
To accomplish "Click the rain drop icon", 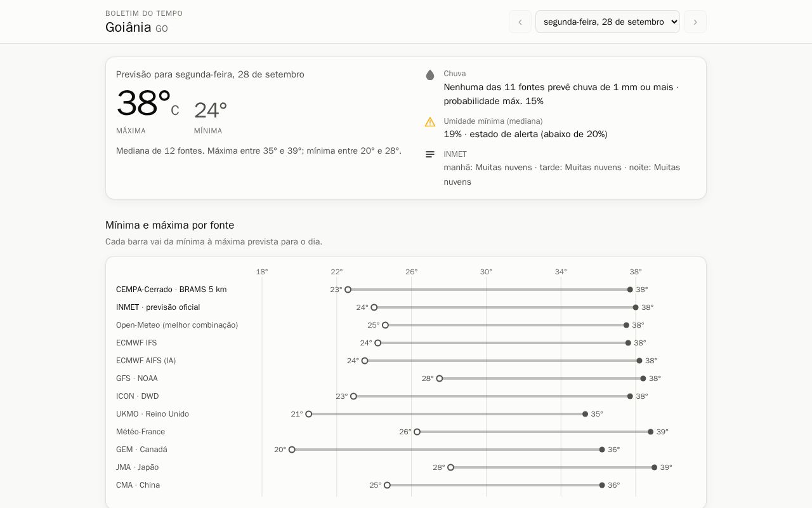I will tap(430, 75).
